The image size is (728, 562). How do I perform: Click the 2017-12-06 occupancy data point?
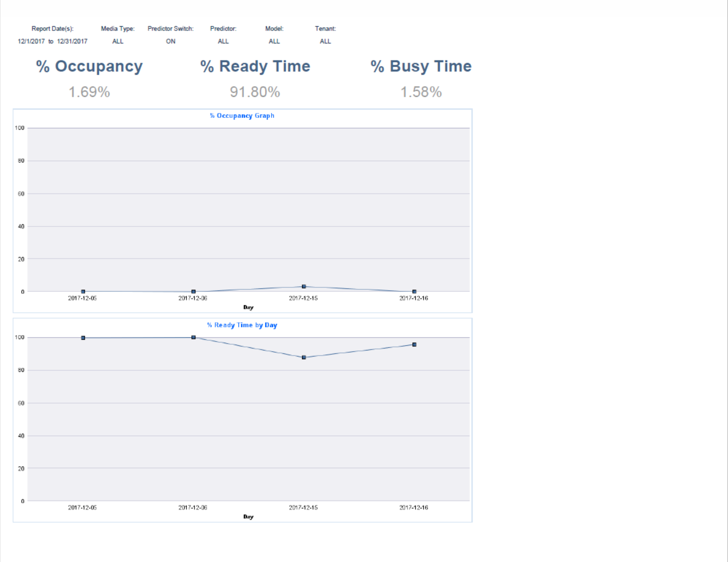click(193, 292)
